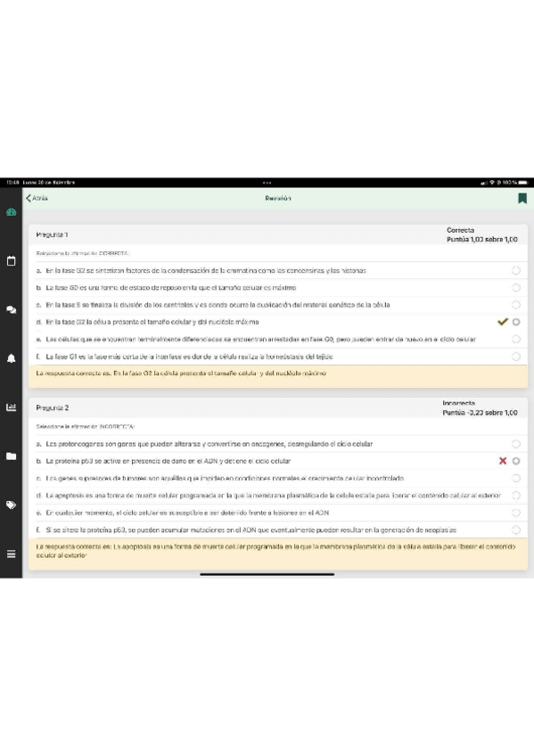Tap the green bookmark icon in header

point(522,198)
